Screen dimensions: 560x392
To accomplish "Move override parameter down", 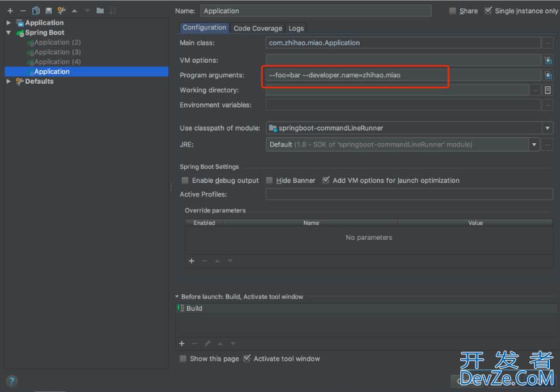I will pos(230,261).
